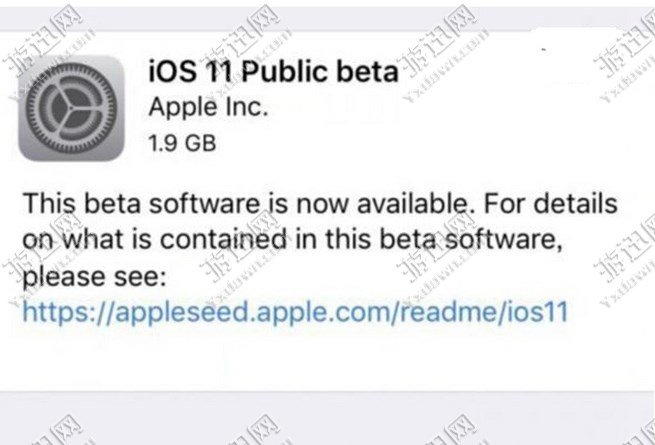Image resolution: width=655 pixels, height=445 pixels.
Task: Select the iOS 11 Public beta title
Action: (x=272, y=72)
